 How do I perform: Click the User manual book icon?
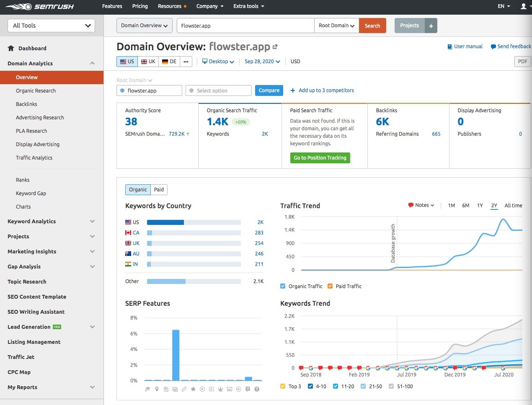pos(450,46)
